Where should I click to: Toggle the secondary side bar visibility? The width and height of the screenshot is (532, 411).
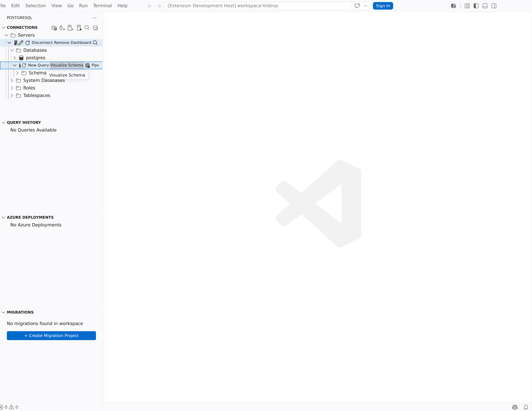pos(494,6)
